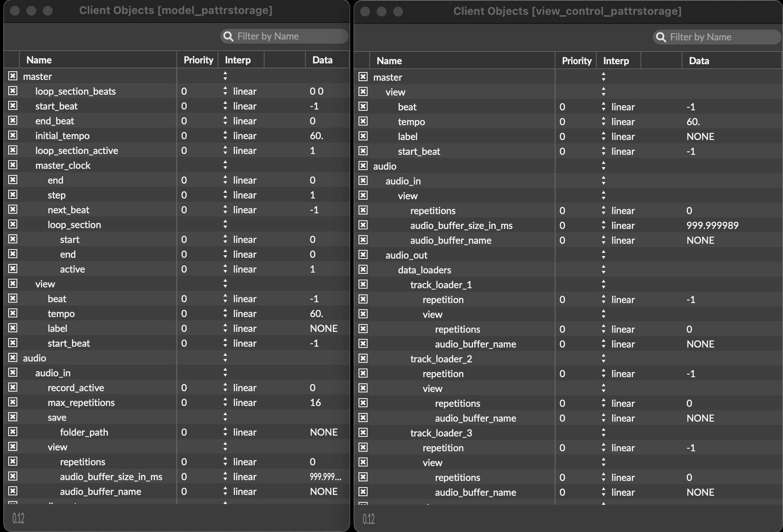Click linear interp of track_loader_1 repetition row
The width and height of the screenshot is (783, 532).
[623, 299]
